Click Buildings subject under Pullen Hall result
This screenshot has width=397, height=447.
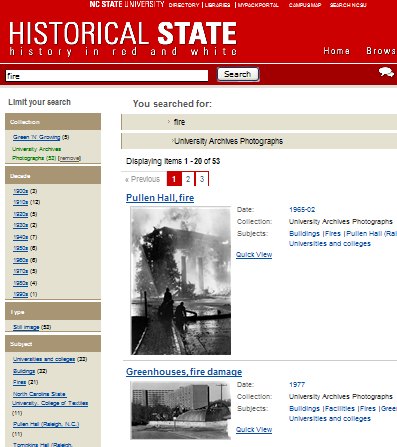coord(304,234)
